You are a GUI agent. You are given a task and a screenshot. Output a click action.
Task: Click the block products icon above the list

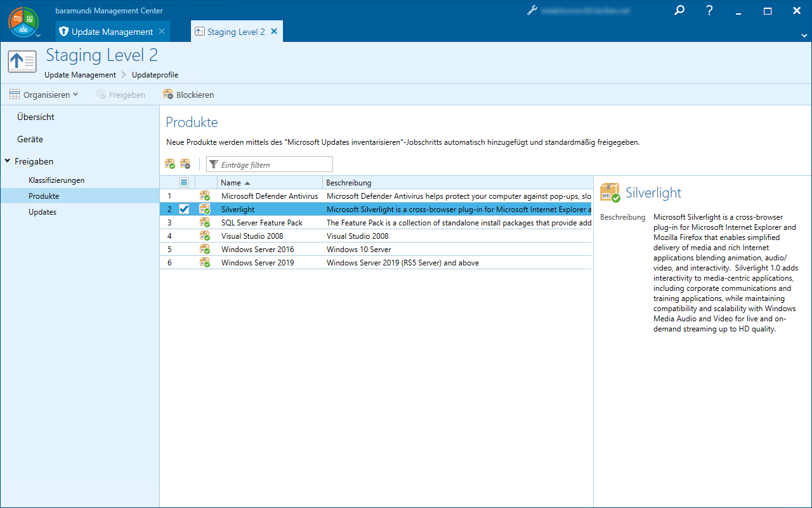click(x=185, y=164)
